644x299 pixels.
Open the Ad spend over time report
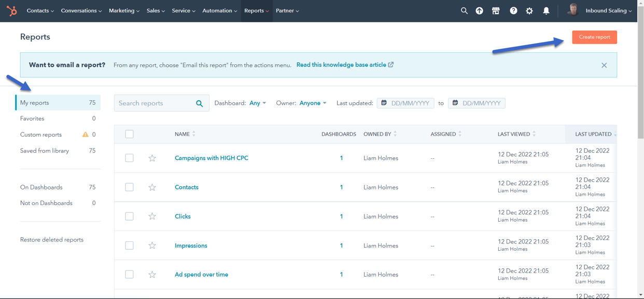point(201,275)
